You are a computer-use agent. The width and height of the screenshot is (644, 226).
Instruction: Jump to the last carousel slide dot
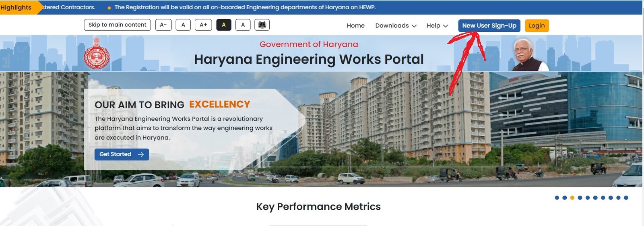[626, 198]
